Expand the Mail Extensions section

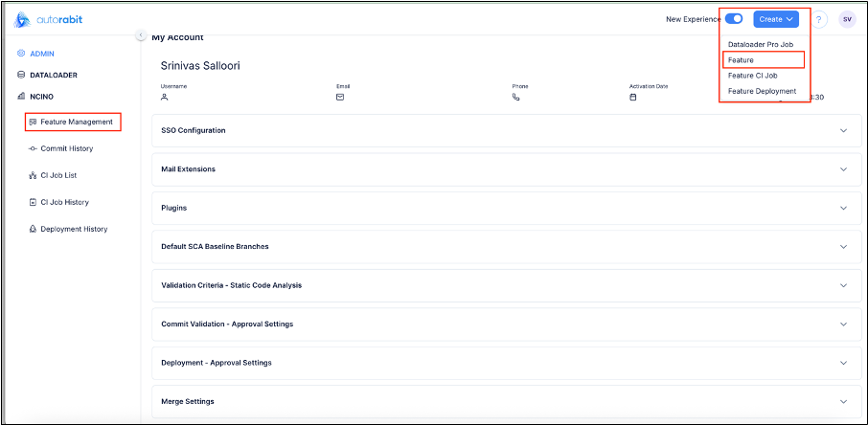(x=843, y=169)
